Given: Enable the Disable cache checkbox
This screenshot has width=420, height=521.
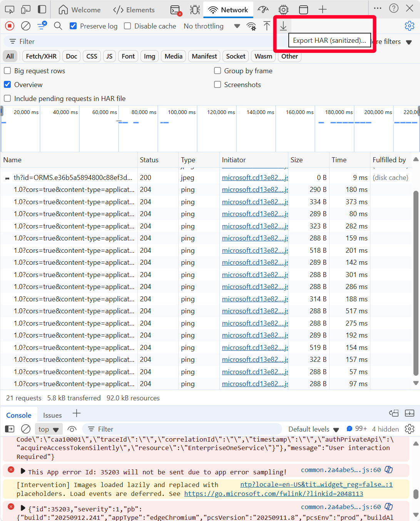Looking at the screenshot, I should click(x=127, y=26).
